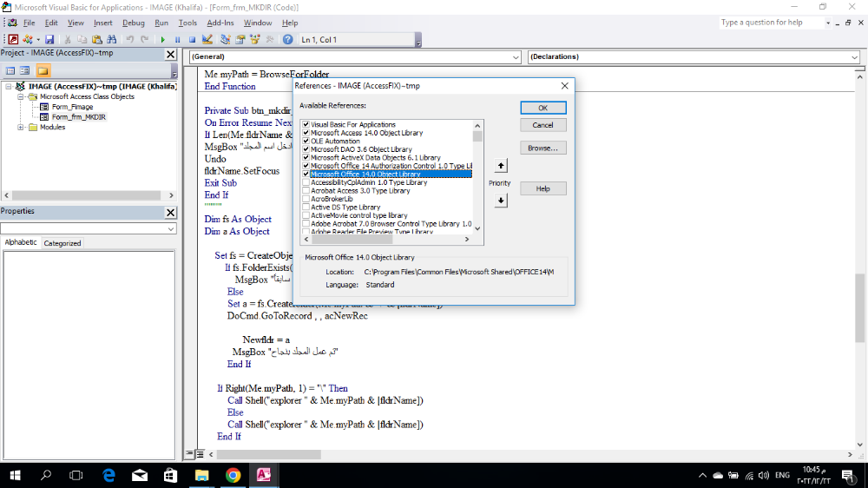Viewport: 868px width, 488px height.
Task: Open the (General) object dropdown
Action: [516, 57]
